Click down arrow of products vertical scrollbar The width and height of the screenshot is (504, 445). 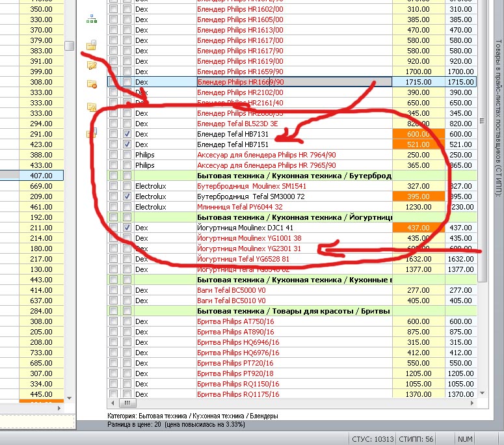pos(482,393)
